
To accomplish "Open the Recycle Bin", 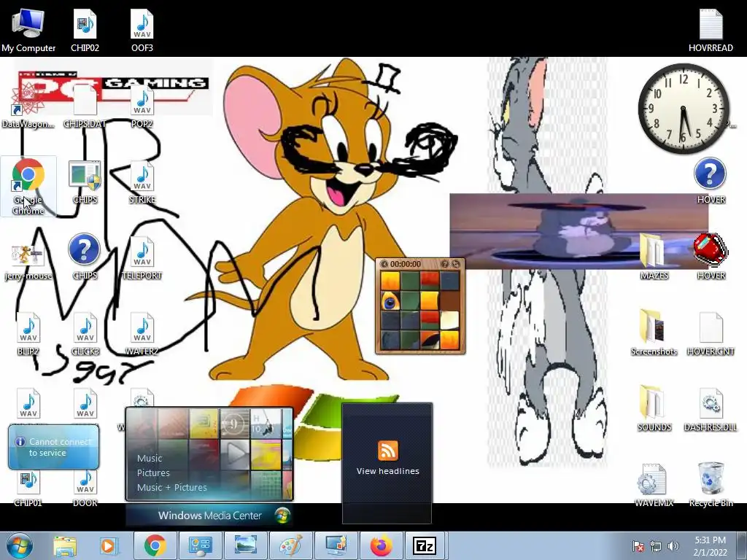I will [x=711, y=485].
